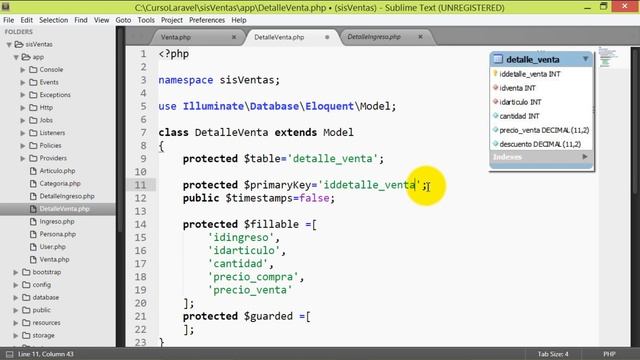Close the DetalleIngreso.php tab
Viewport: 640px width, 360px height.
pos(420,37)
